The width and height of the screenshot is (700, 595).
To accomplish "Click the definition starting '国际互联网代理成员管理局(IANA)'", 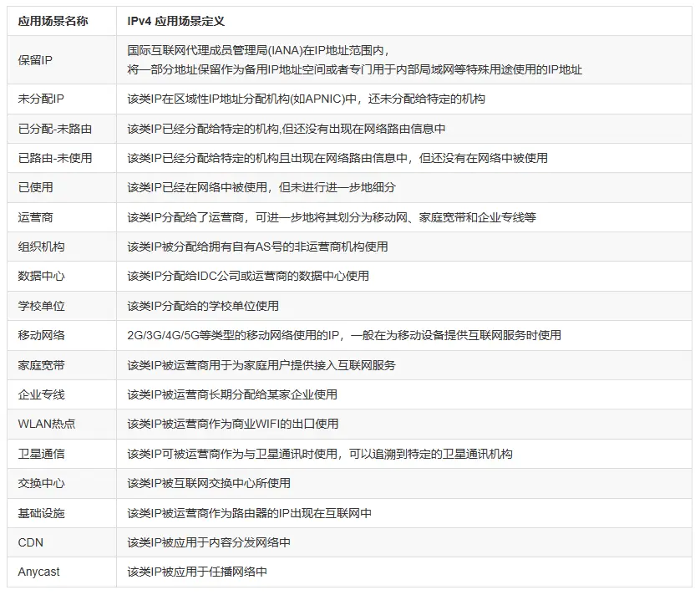I will 404,60.
